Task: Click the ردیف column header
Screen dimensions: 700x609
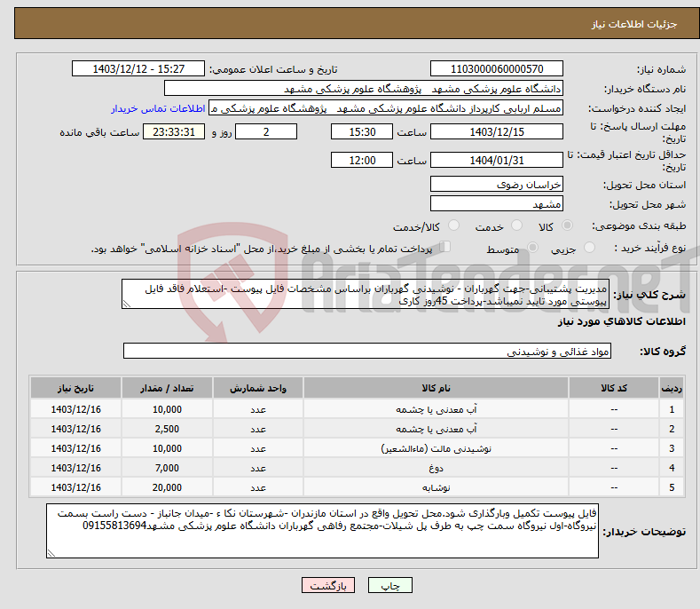Action: (x=672, y=388)
